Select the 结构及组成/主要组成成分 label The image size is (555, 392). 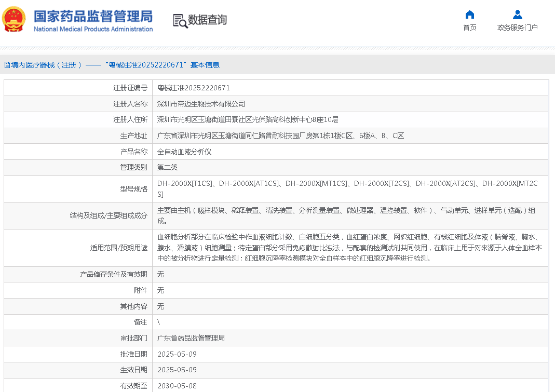[x=109, y=215]
